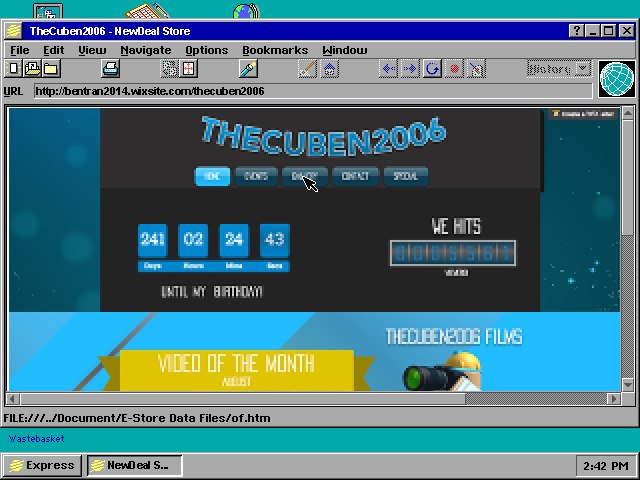Click the Forward arrow navigation icon
Screen dimensions: 640x480
coord(410,69)
